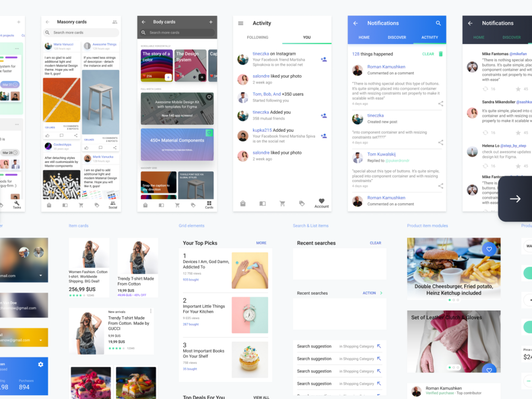Click VIEW ALL beside Top Deals For You
The height and width of the screenshot is (399, 532).
pos(262,397)
